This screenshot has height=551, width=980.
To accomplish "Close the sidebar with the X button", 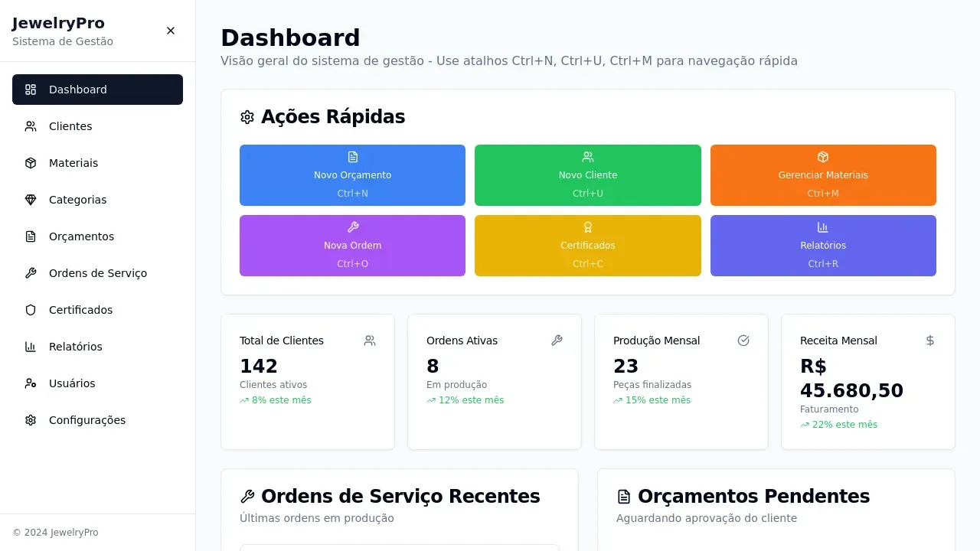I will pos(171,31).
